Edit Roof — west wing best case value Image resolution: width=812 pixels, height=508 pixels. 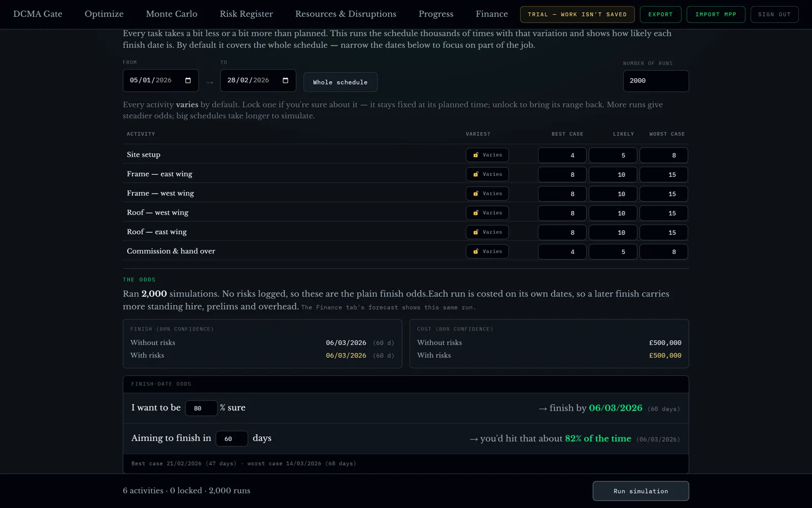pyautogui.click(x=562, y=213)
